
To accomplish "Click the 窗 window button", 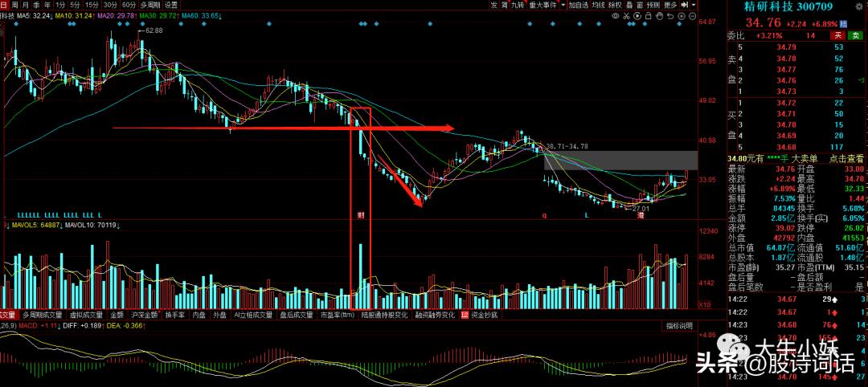I will (x=640, y=5).
